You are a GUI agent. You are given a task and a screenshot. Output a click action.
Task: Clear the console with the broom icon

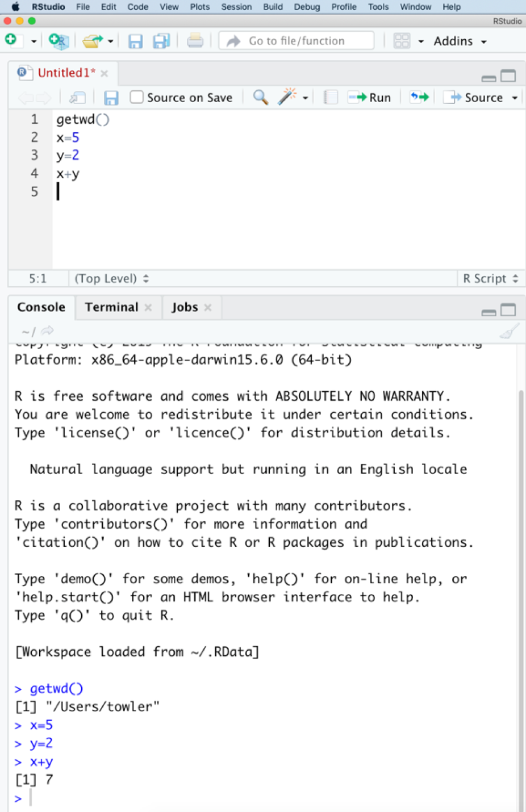pyautogui.click(x=509, y=330)
